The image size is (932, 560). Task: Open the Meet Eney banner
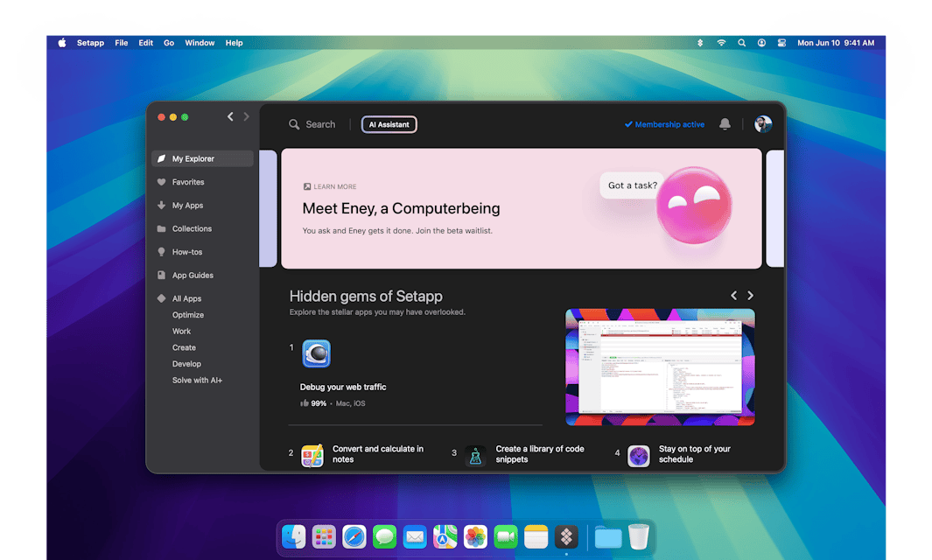click(522, 208)
